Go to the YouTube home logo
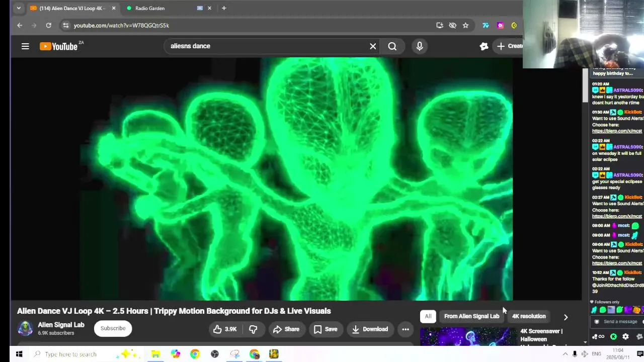644x362 pixels. click(x=58, y=46)
